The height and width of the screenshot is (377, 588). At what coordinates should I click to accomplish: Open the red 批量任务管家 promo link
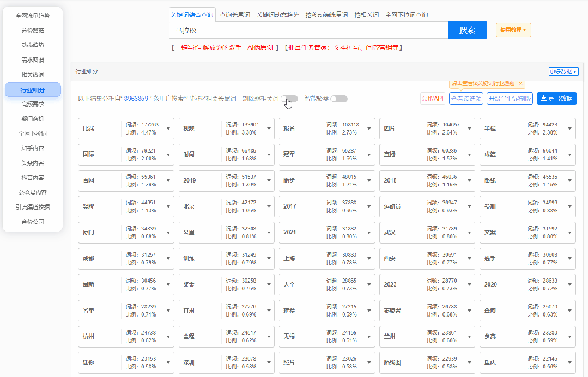pyautogui.click(x=343, y=47)
